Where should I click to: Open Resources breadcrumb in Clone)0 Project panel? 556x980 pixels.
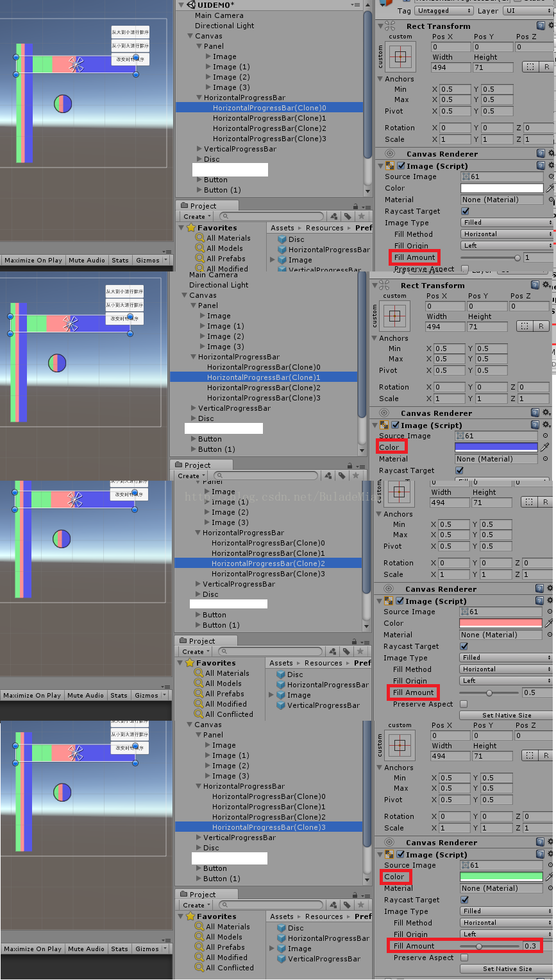[x=324, y=228]
